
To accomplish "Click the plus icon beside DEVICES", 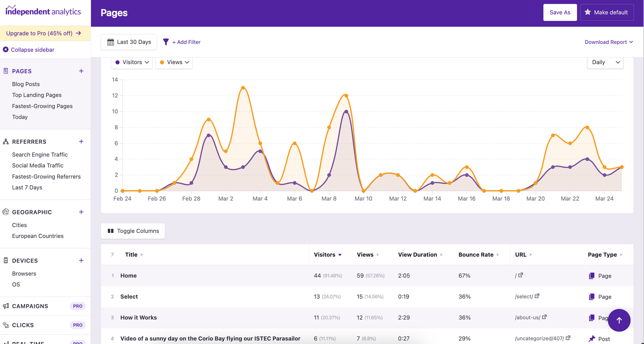I will [x=81, y=261].
